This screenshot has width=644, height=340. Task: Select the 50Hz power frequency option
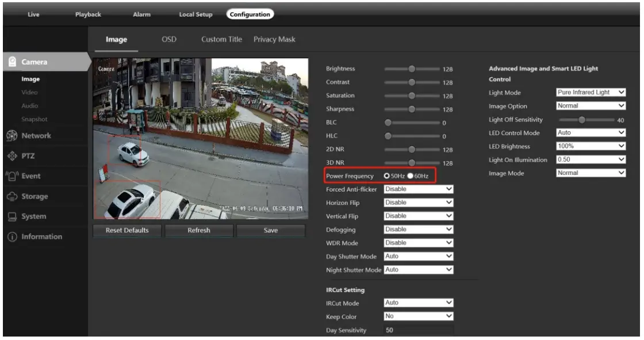[387, 175]
